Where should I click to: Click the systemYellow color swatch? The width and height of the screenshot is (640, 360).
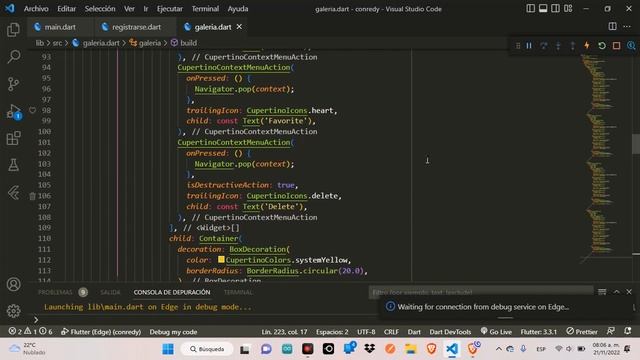(221, 260)
